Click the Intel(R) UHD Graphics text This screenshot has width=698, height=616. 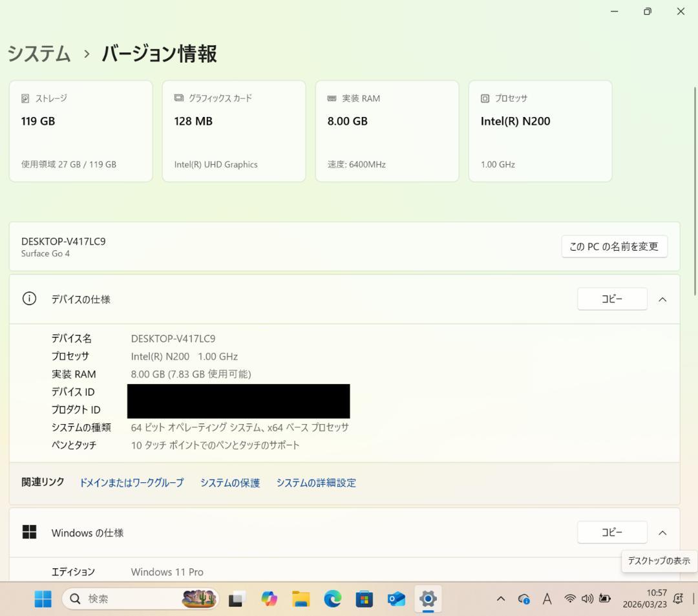click(x=216, y=164)
